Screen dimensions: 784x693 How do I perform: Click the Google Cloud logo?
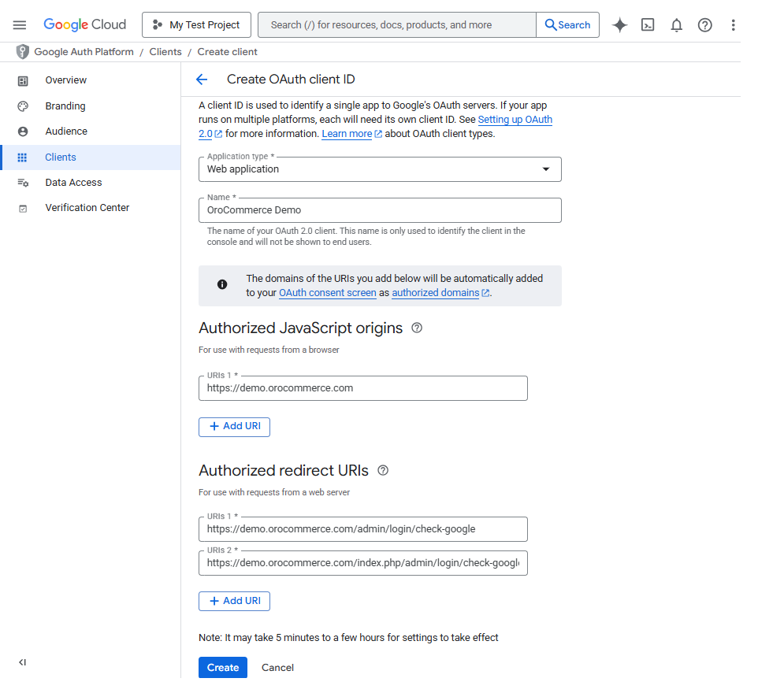point(84,24)
